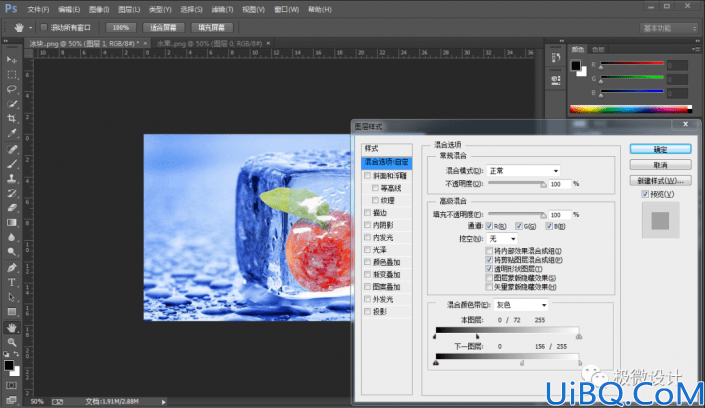Toggle the G channel checkbox
The width and height of the screenshot is (705, 408).
click(x=519, y=226)
